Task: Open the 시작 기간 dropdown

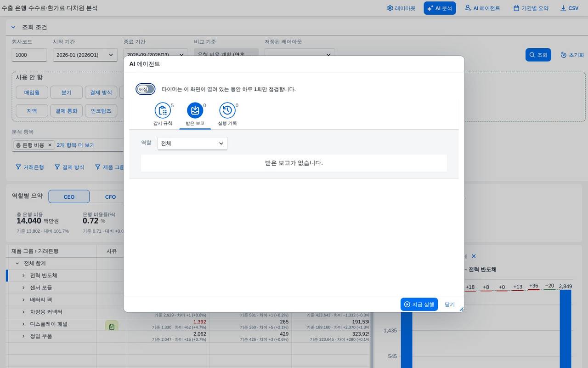Action: 85,55
